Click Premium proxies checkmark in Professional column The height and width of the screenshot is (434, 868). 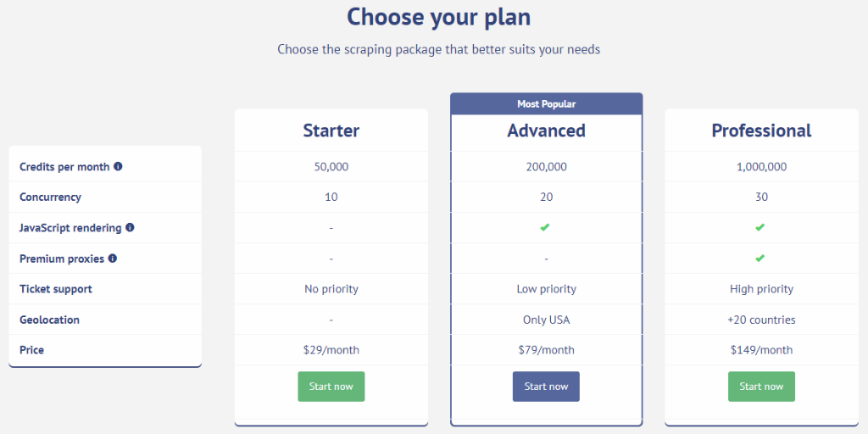[760, 258]
